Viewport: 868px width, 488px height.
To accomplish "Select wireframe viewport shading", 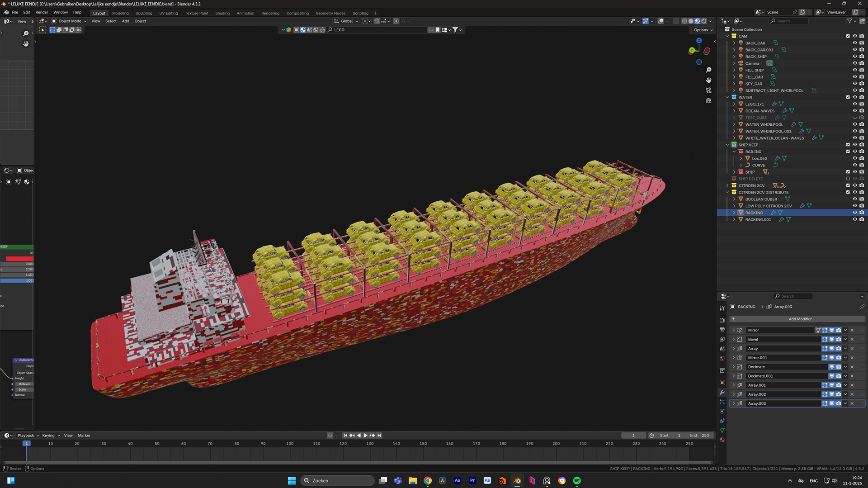I will click(x=684, y=21).
